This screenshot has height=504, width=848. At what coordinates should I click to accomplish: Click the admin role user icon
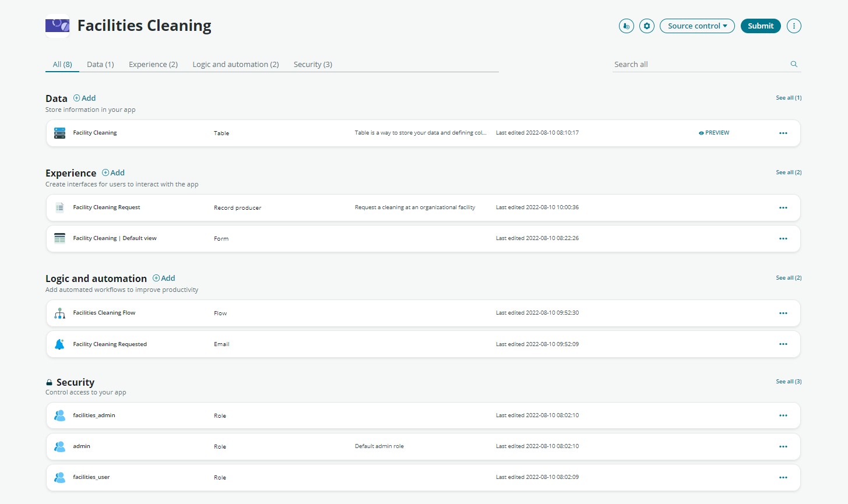pyautogui.click(x=59, y=446)
